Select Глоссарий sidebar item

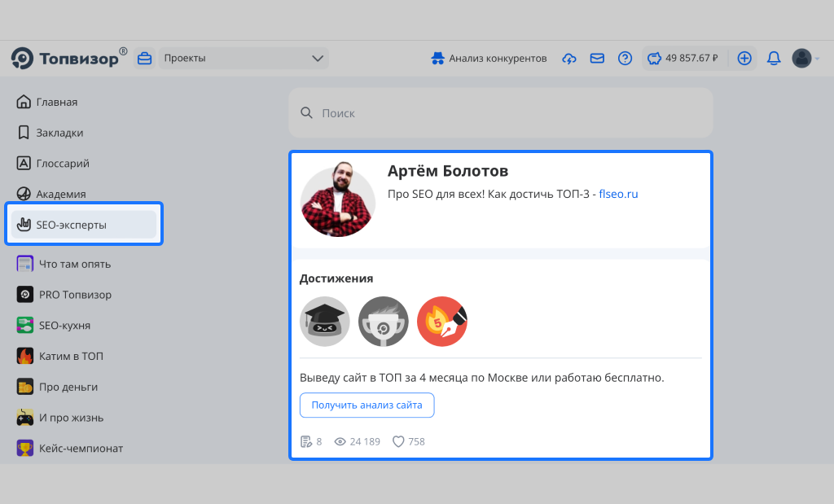pos(62,164)
